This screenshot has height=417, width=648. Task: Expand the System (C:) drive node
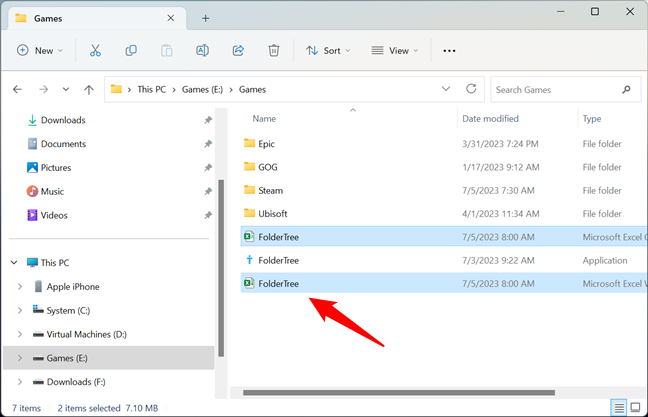coord(20,310)
